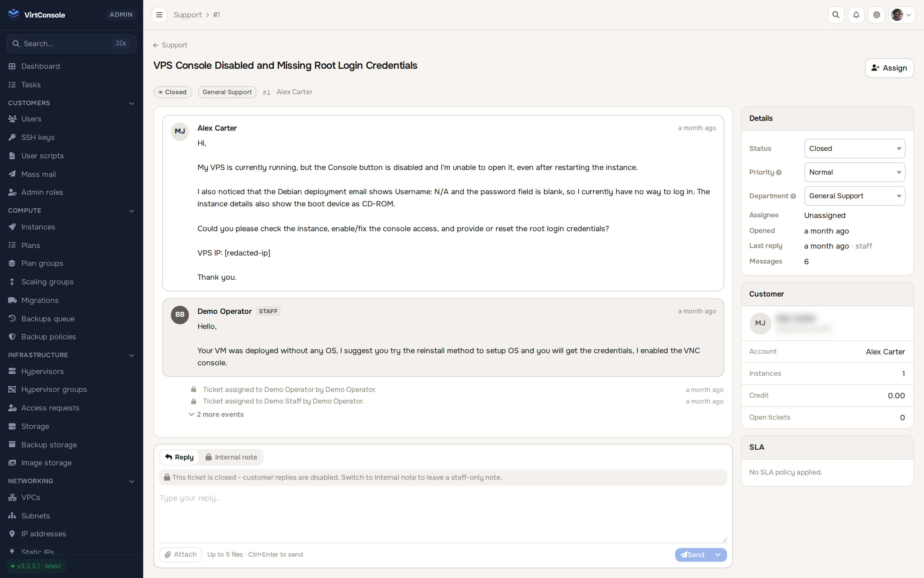This screenshot has height=578, width=924.
Task: Expand 2 more events
Action: pos(216,414)
